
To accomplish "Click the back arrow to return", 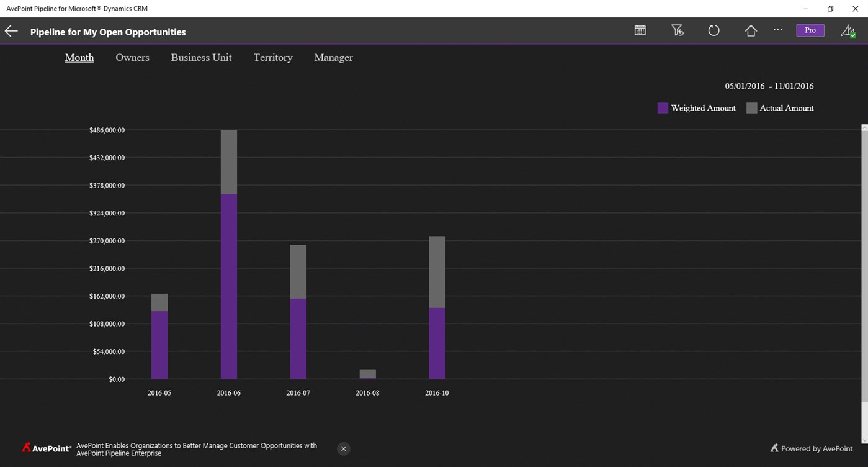I will coord(11,30).
